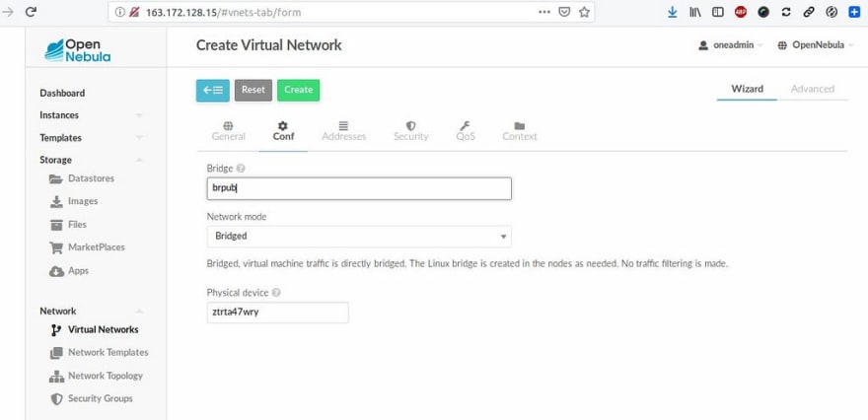Click the Apps cloud download icon

tap(56, 271)
